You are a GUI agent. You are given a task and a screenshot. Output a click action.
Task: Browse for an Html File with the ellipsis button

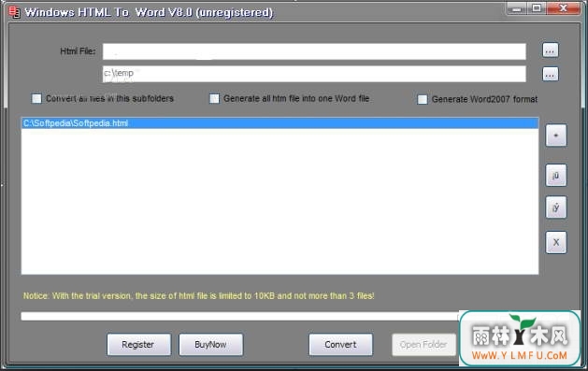(550, 50)
